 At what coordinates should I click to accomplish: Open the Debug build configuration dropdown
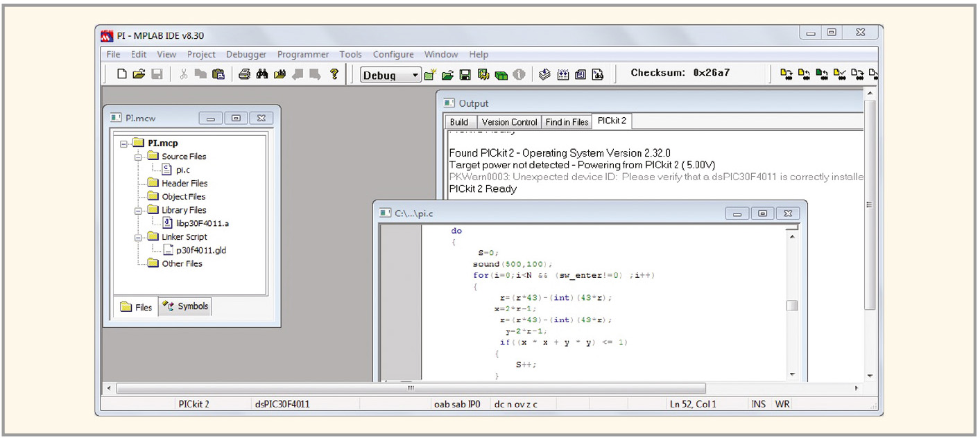(x=415, y=75)
